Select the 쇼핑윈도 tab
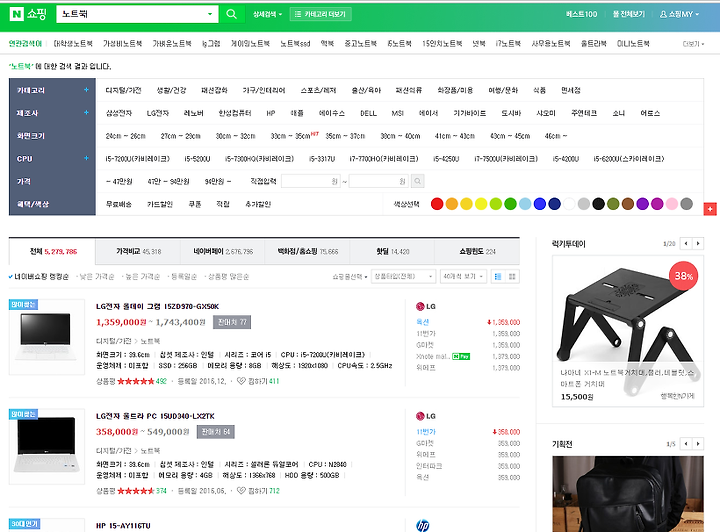The width and height of the screenshot is (720, 532). (x=477, y=252)
